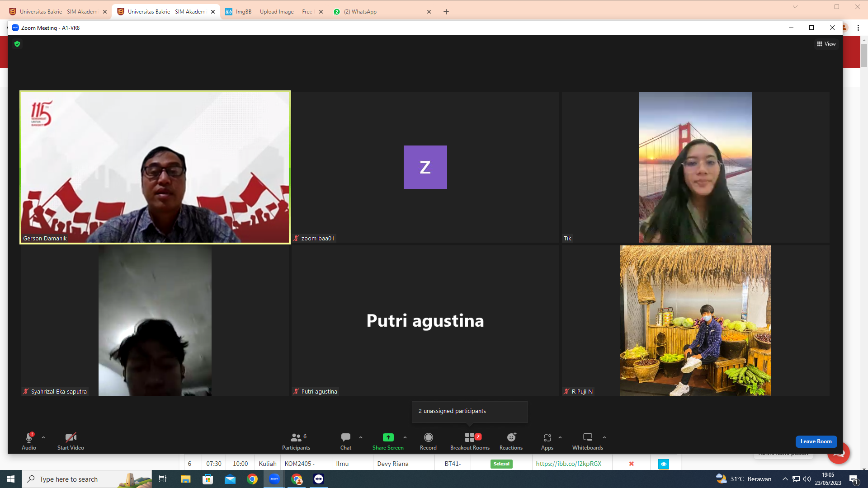Image resolution: width=868 pixels, height=488 pixels.
Task: Click the blue Leave Room button
Action: coord(816,441)
